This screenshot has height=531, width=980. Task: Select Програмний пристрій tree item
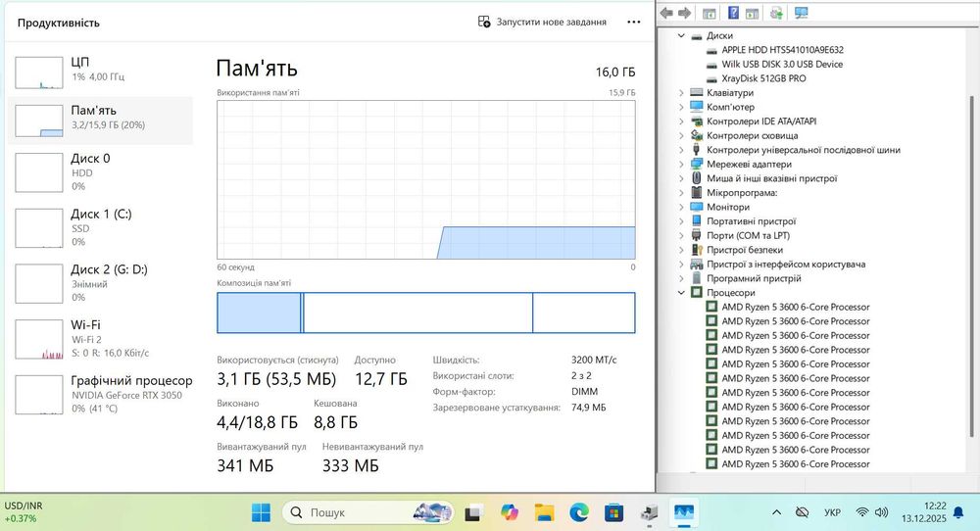tap(754, 278)
